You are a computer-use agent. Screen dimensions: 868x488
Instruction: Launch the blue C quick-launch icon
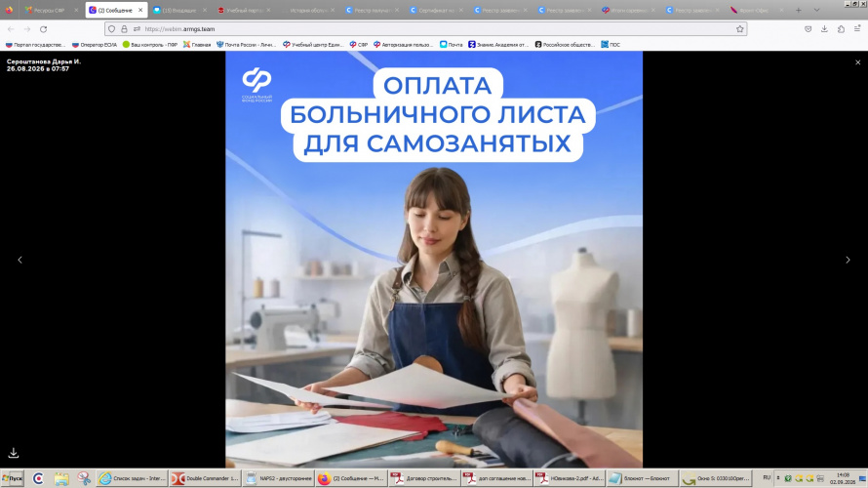tap(38, 478)
